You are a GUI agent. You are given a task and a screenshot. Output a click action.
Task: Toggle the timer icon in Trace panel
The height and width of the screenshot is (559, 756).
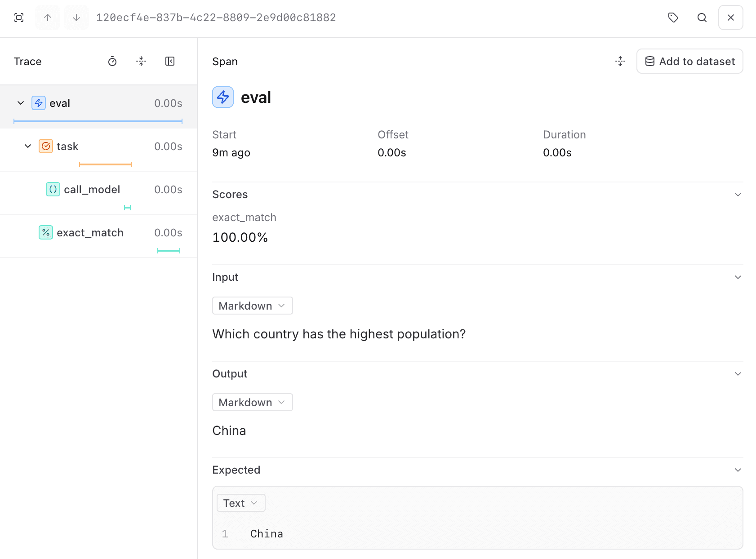pyautogui.click(x=112, y=62)
